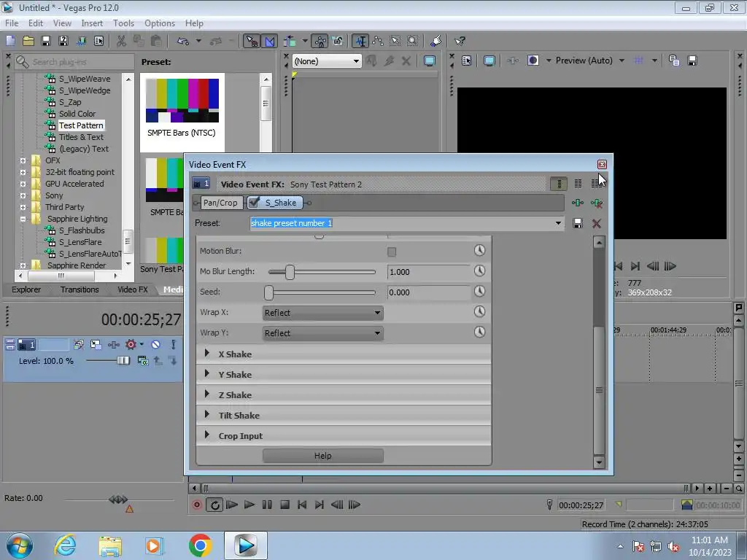This screenshot has width=747, height=560.
Task: Click the Seed animate clock icon
Action: click(480, 292)
